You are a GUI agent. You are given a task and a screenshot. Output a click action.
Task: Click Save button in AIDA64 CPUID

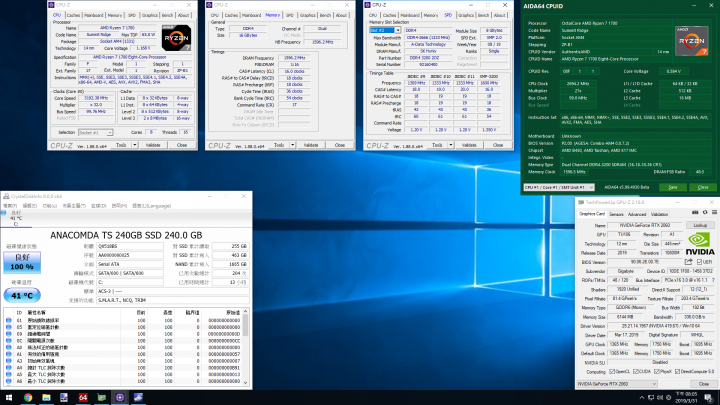pos(673,187)
